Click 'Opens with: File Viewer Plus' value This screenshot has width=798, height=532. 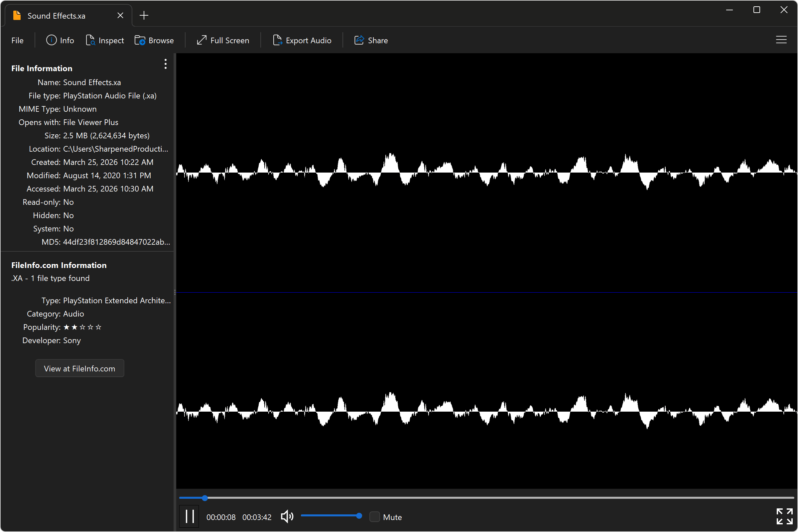[90, 122]
